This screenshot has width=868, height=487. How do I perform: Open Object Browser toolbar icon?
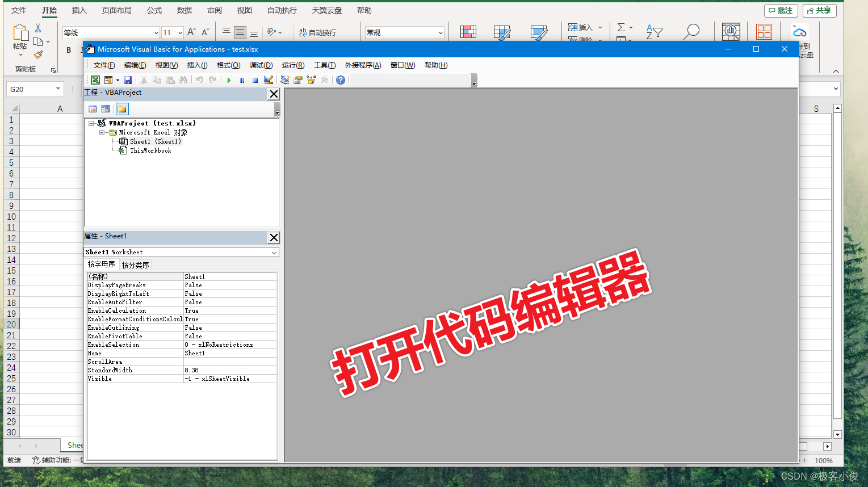click(311, 80)
